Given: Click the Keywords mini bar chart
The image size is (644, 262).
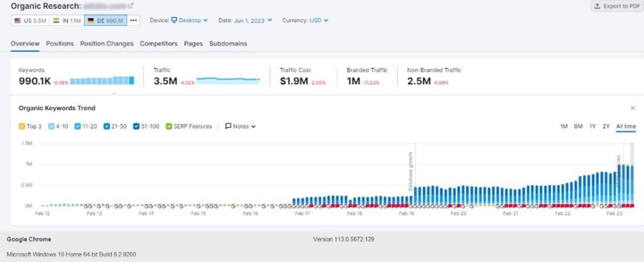Looking at the screenshot, I should point(103,81).
